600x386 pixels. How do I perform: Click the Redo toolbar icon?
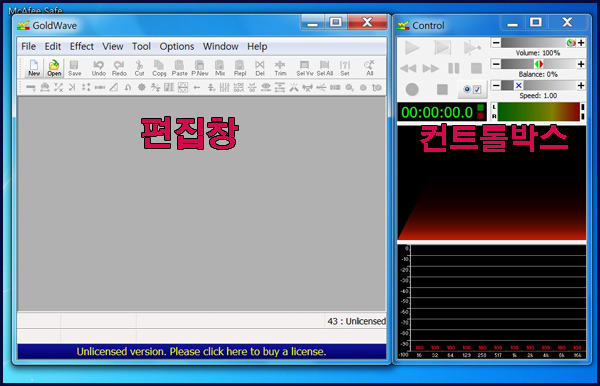point(119,68)
